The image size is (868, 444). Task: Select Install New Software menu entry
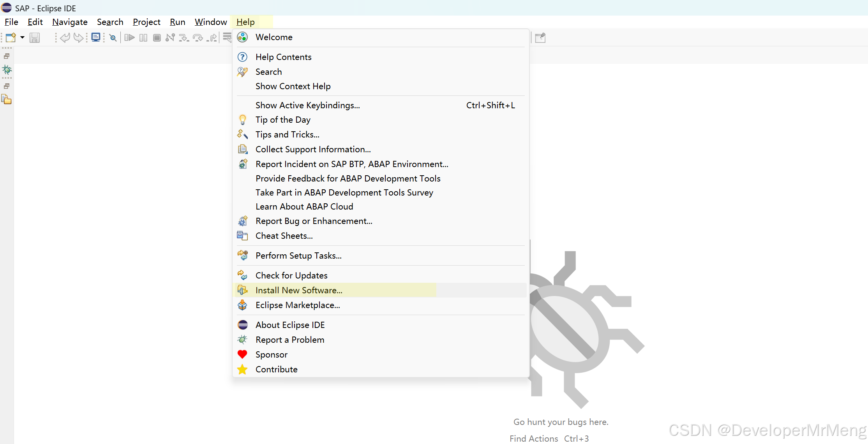pyautogui.click(x=299, y=290)
